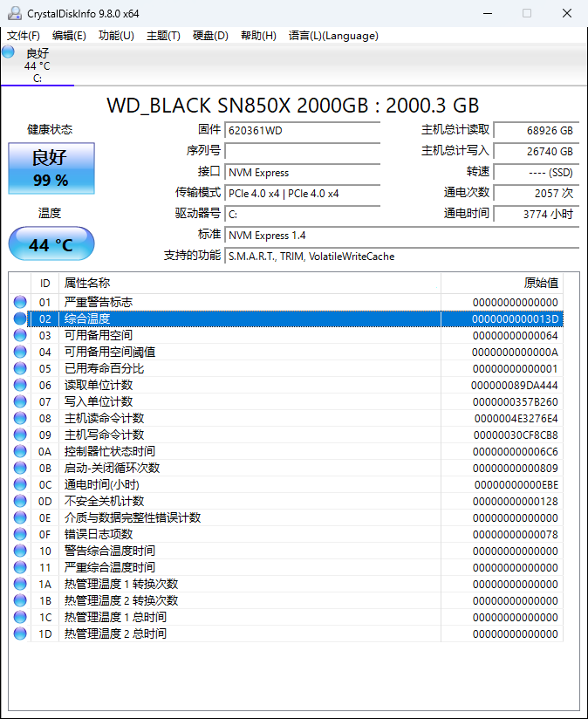Minimize the CrystalDiskInfo window
This screenshot has height=719, width=588.
488,13
